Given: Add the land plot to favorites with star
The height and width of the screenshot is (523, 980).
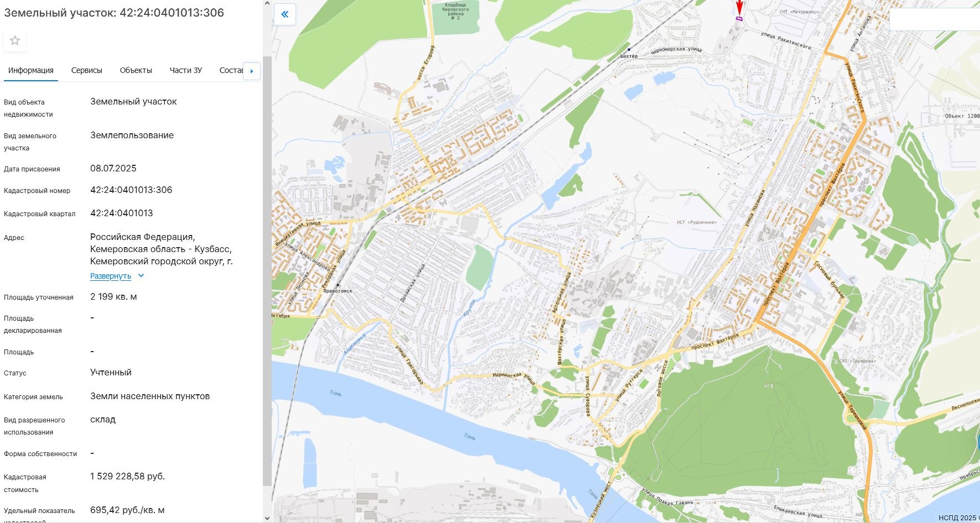Looking at the screenshot, I should [15, 40].
